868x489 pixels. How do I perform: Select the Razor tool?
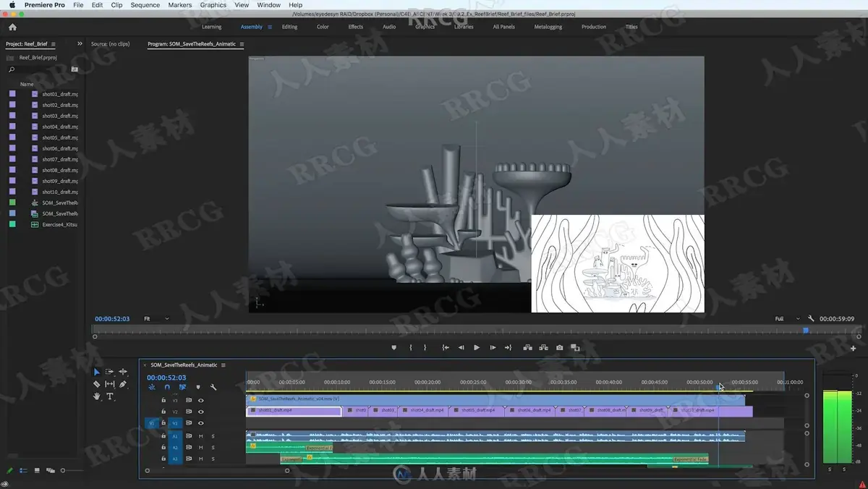(97, 384)
